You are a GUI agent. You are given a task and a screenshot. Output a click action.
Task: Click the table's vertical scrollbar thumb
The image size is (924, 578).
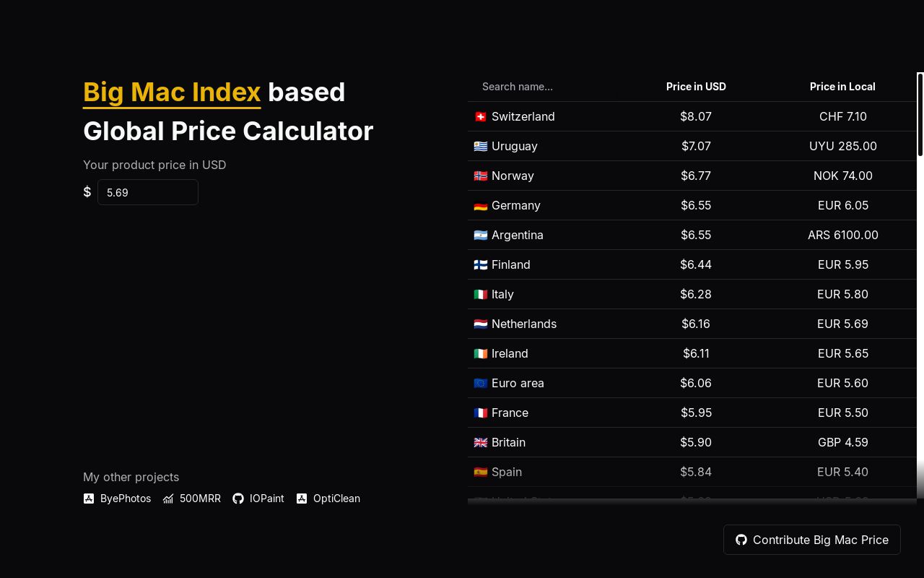(x=920, y=114)
